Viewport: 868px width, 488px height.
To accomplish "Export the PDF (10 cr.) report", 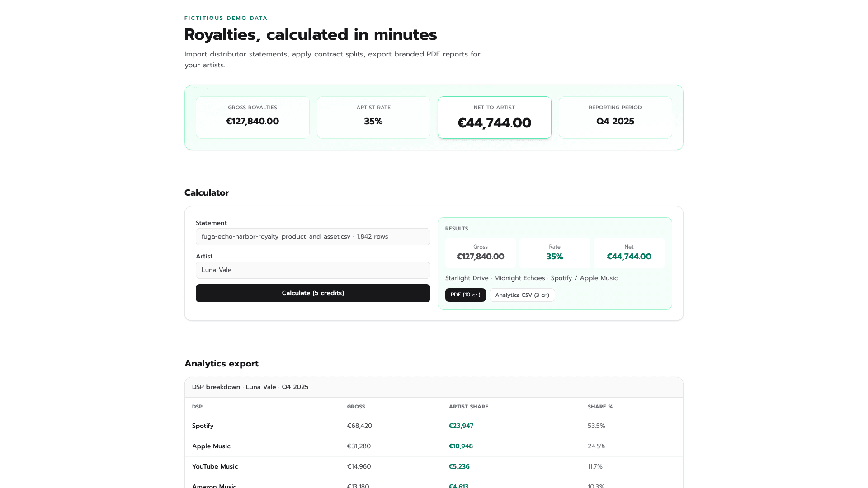I will point(465,295).
